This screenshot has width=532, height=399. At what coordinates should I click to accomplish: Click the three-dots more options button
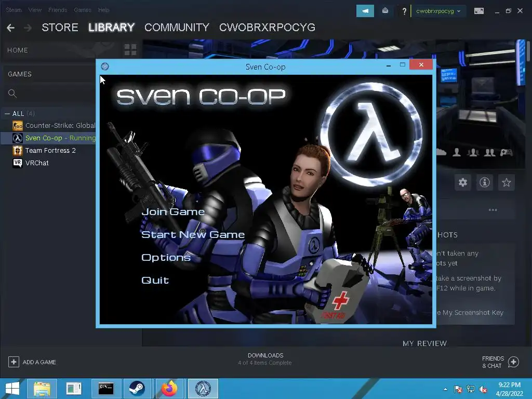pos(493,210)
